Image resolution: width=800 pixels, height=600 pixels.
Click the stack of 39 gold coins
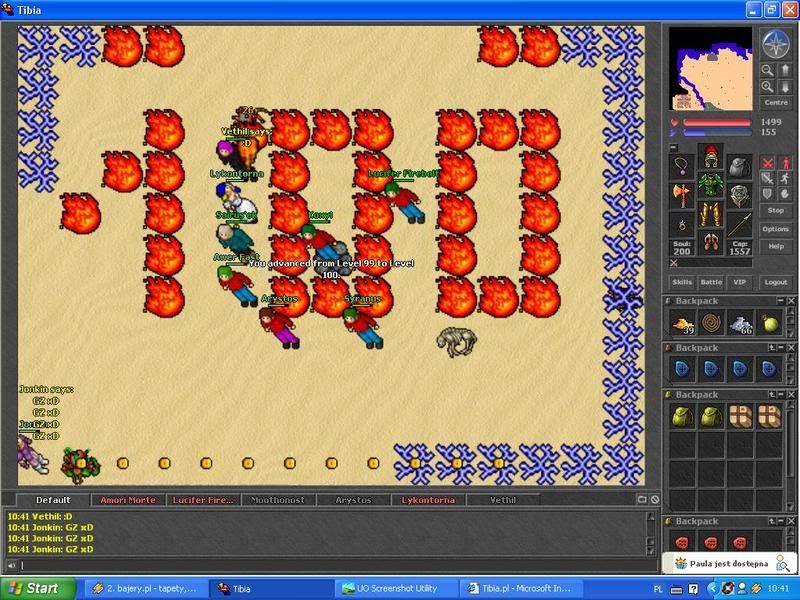pos(683,323)
